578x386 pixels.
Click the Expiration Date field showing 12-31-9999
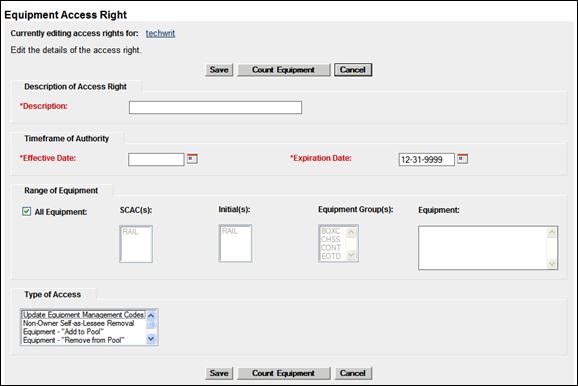[x=426, y=159]
